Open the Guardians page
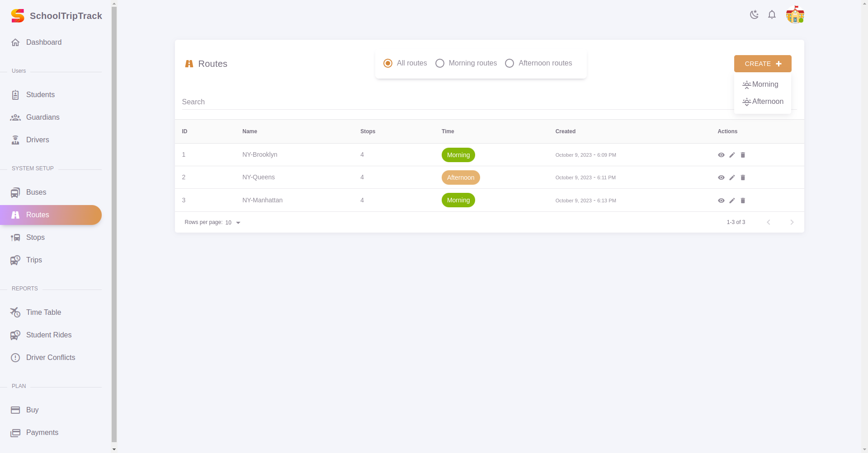868x453 pixels. [x=42, y=117]
